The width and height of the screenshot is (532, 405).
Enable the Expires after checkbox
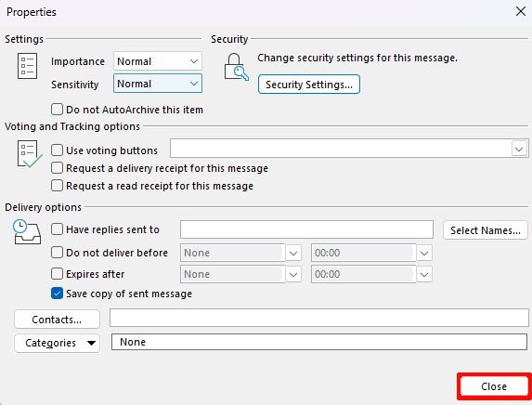coord(57,274)
